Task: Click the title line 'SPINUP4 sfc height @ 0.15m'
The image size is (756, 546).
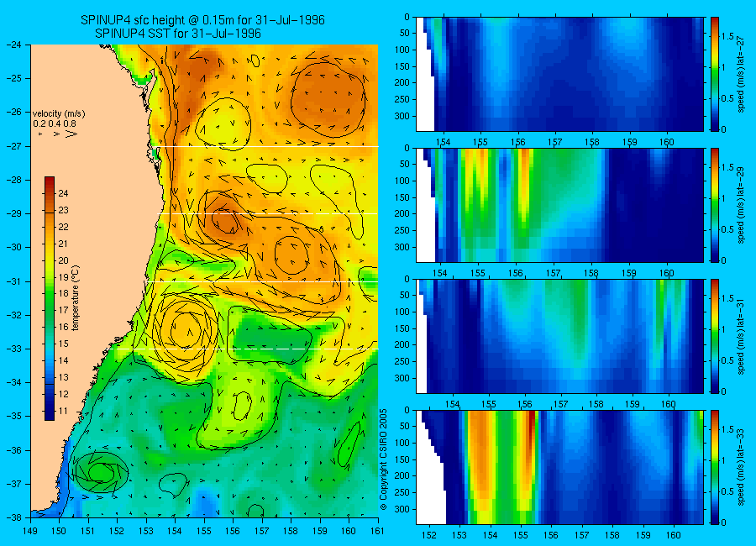Action: click(202, 20)
